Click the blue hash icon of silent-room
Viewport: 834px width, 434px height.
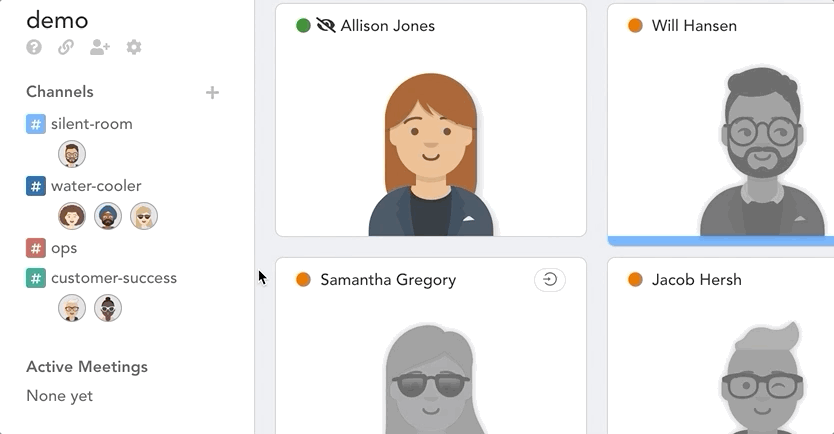tap(36, 124)
